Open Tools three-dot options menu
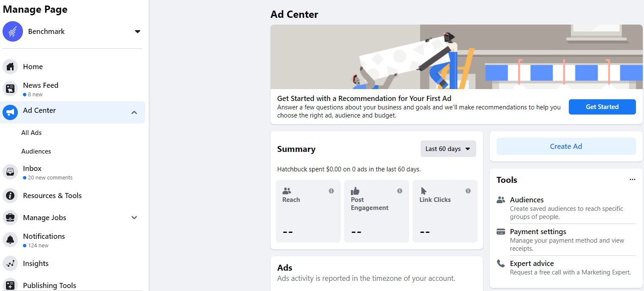Screen dimensions: 644x291 click(x=633, y=179)
